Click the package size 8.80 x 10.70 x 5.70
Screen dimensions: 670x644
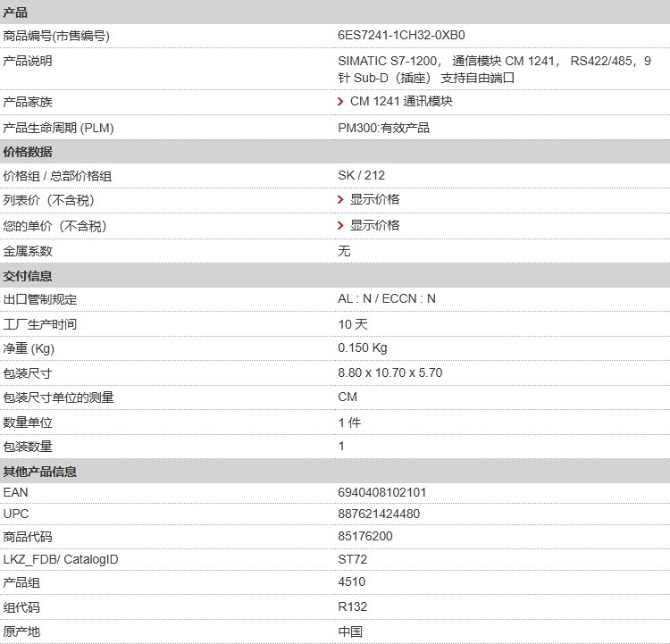point(390,372)
